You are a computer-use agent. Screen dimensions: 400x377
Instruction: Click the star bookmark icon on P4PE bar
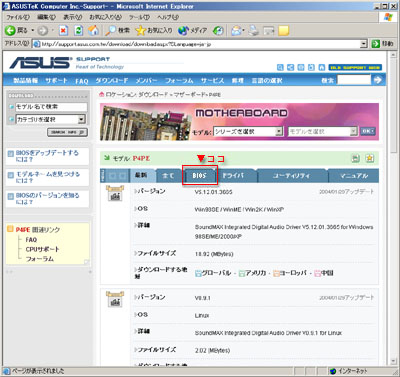click(369, 158)
